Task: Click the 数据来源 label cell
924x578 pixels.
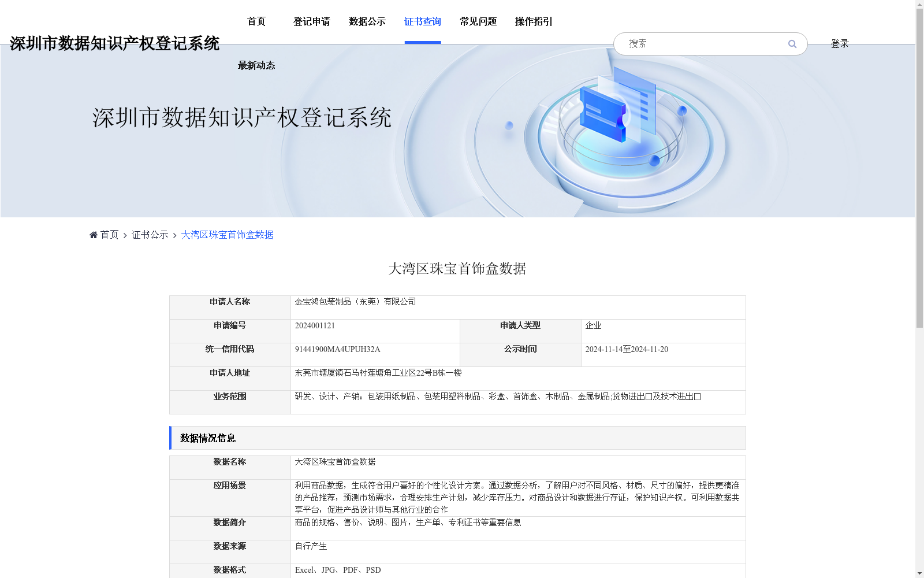Action: 230,552
